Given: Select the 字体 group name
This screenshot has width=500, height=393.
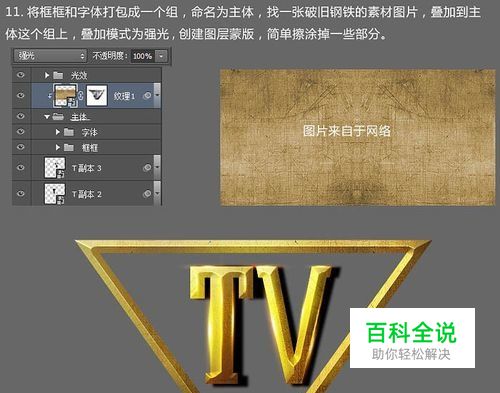Looking at the screenshot, I should [89, 133].
